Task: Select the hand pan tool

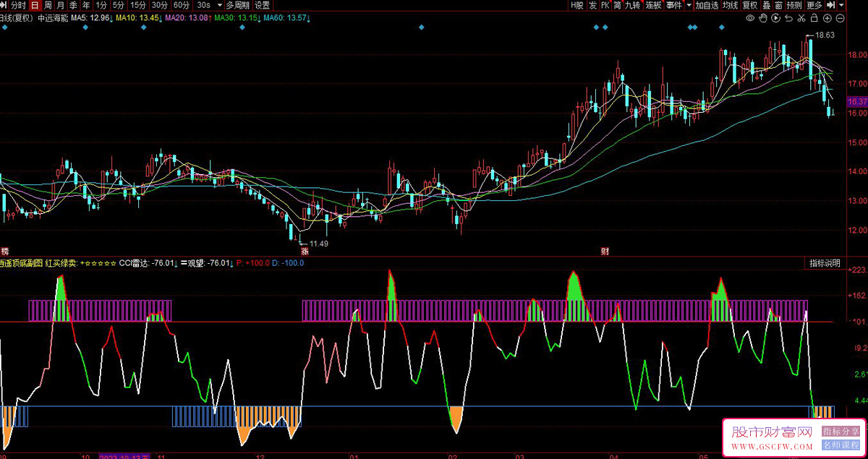Action: tap(764, 17)
